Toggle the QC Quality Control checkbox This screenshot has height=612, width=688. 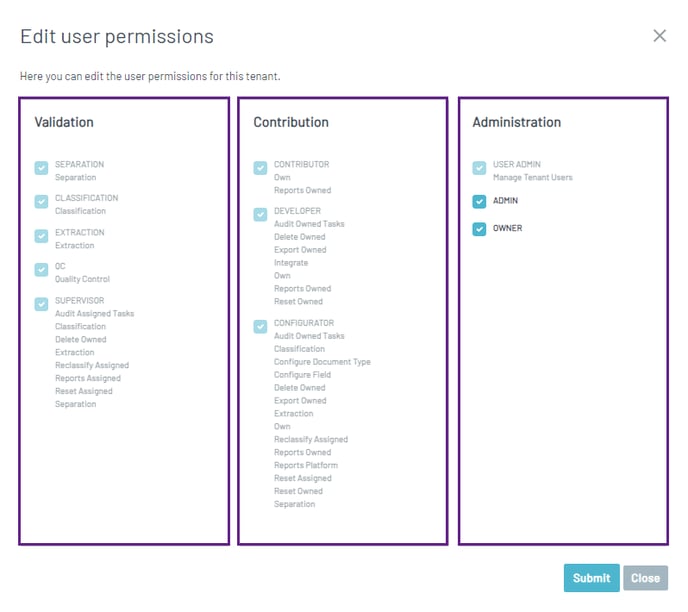[x=41, y=270]
